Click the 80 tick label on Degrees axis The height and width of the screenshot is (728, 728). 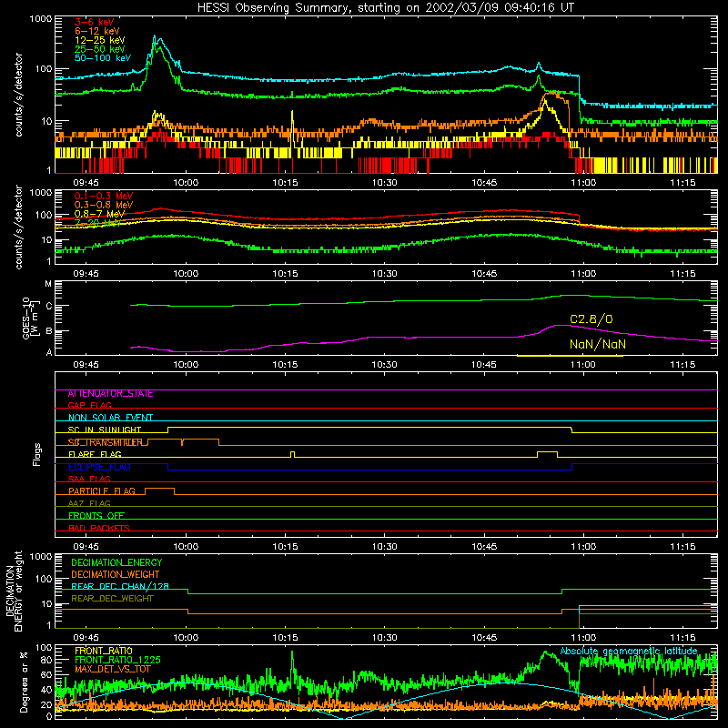46,660
